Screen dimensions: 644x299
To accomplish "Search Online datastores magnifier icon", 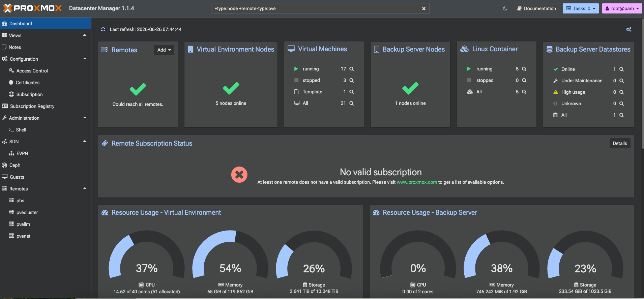I will pyautogui.click(x=622, y=69).
